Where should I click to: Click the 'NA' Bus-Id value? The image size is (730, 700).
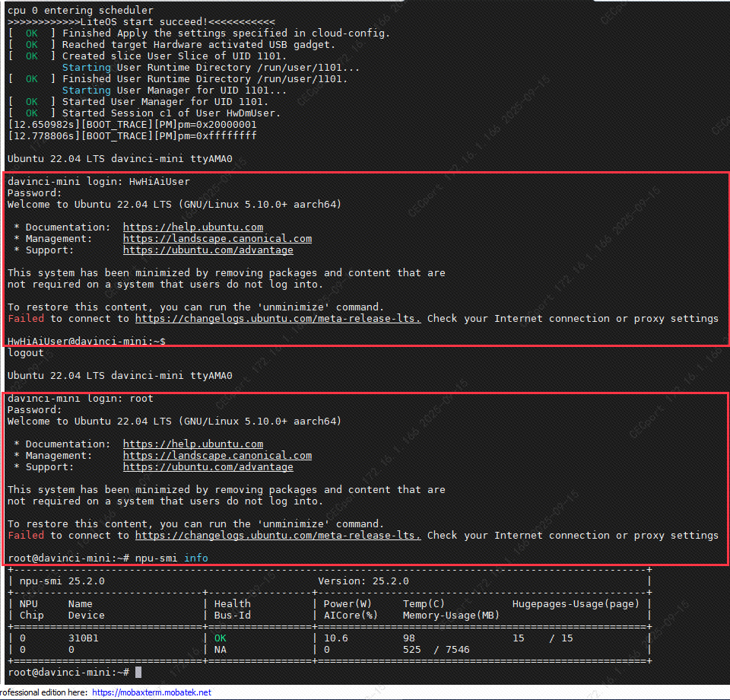pos(221,650)
